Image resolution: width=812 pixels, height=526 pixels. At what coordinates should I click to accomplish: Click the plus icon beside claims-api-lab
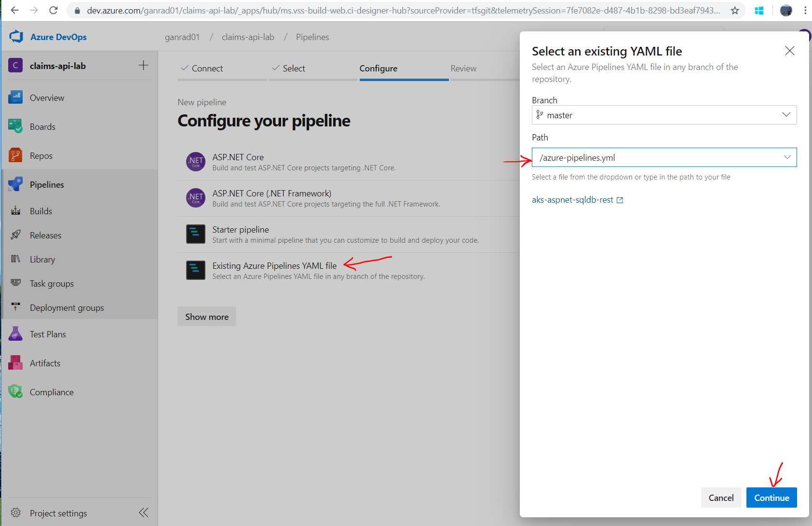point(143,65)
